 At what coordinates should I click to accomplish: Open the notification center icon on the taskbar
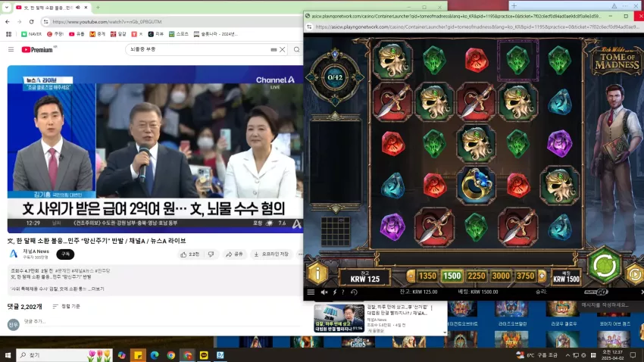633,355
